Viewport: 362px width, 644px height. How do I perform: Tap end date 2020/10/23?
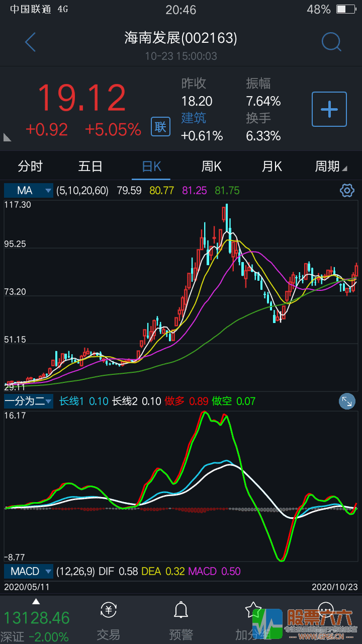coord(334,587)
